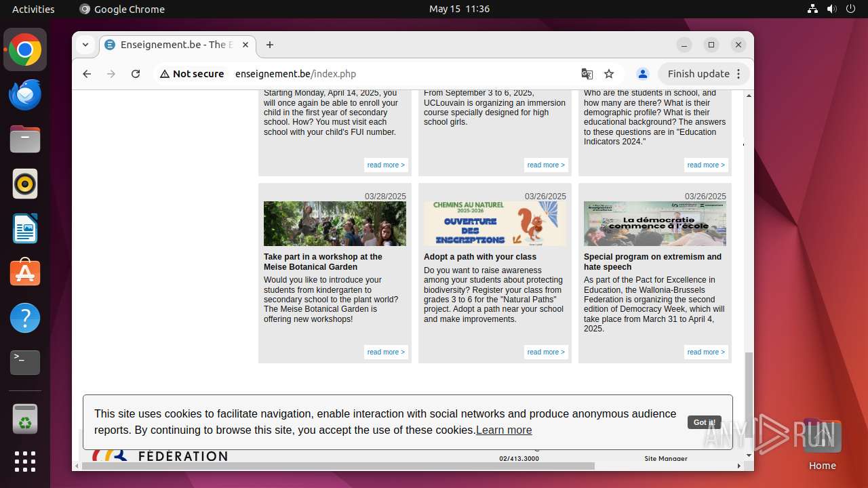This screenshot has width=868, height=488.
Task: Go forward to the next page
Action: pos(111,74)
